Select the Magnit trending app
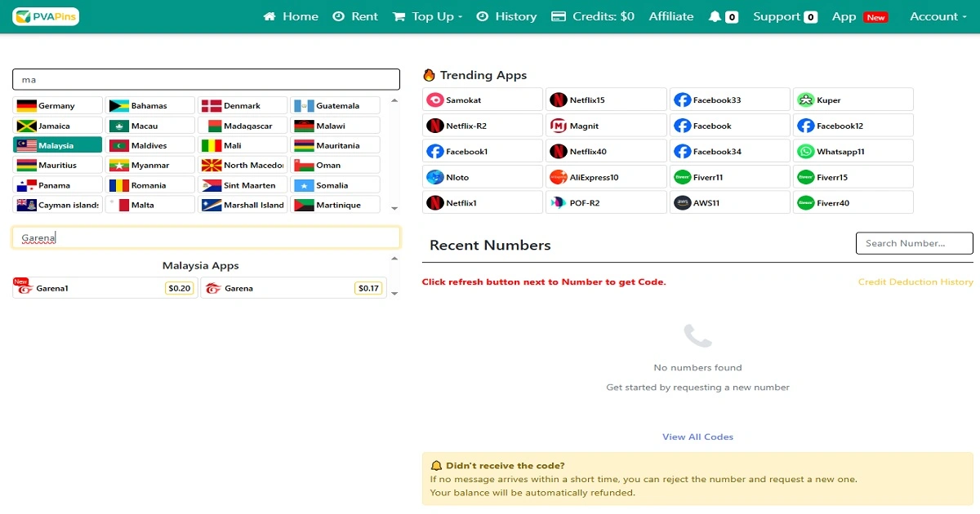Image resolution: width=980 pixels, height=514 pixels. point(606,126)
